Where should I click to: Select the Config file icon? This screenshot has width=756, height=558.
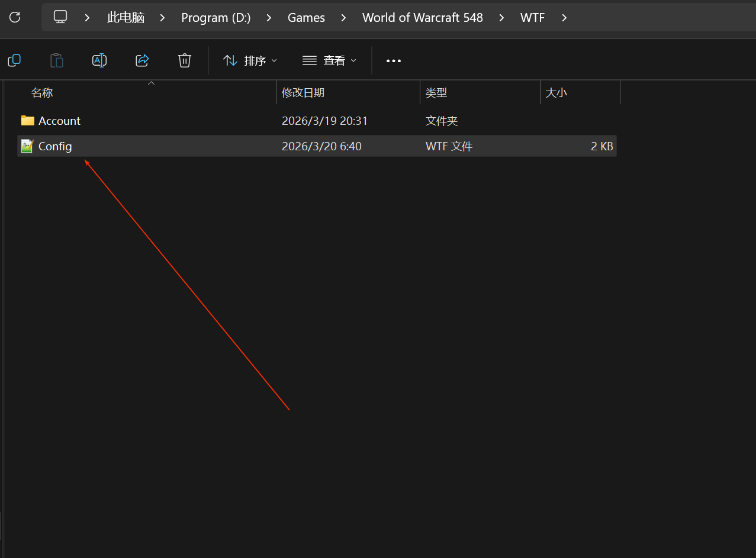(x=27, y=146)
